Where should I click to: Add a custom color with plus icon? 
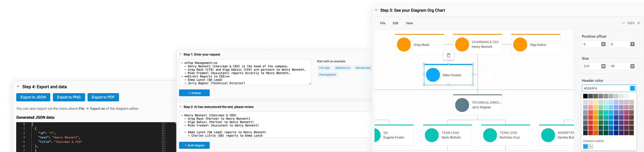coord(591,146)
